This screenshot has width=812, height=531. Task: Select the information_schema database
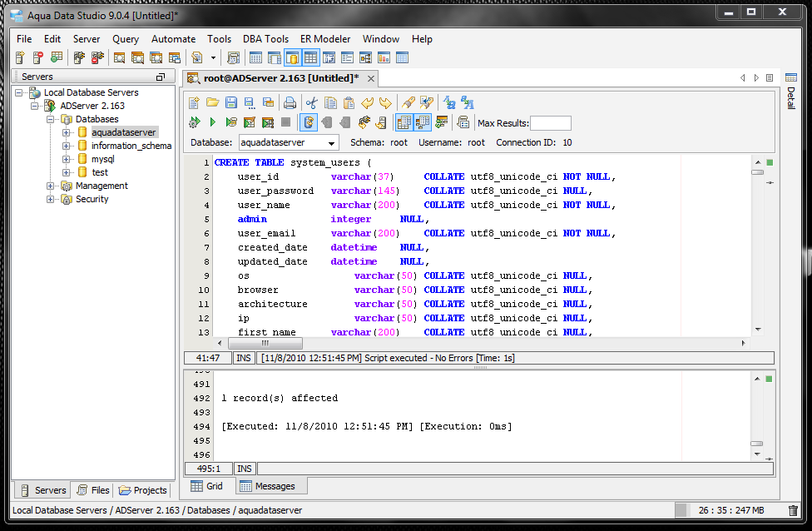tap(131, 146)
